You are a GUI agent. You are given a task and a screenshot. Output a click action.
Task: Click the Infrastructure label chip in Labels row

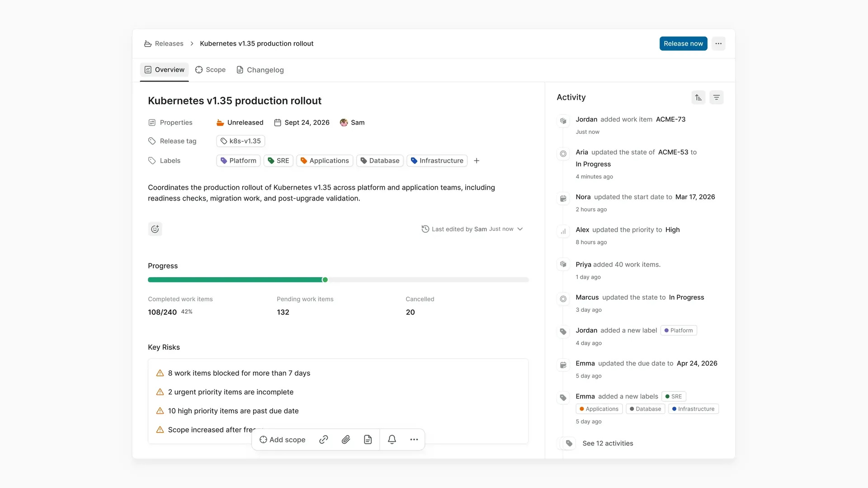(x=437, y=160)
